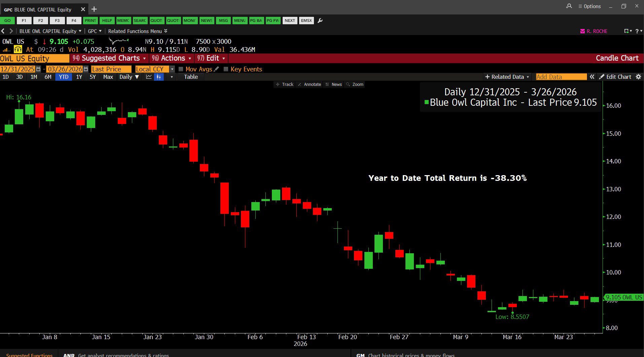This screenshot has height=357, width=644.
Task: Click the wrench icon beside EMSX
Action: point(320,21)
